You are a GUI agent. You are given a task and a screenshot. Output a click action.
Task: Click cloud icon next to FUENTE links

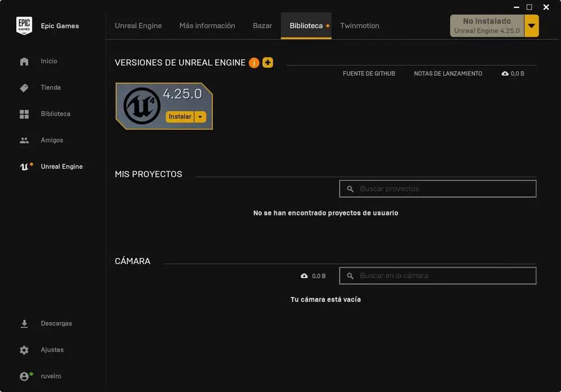pyautogui.click(x=505, y=73)
